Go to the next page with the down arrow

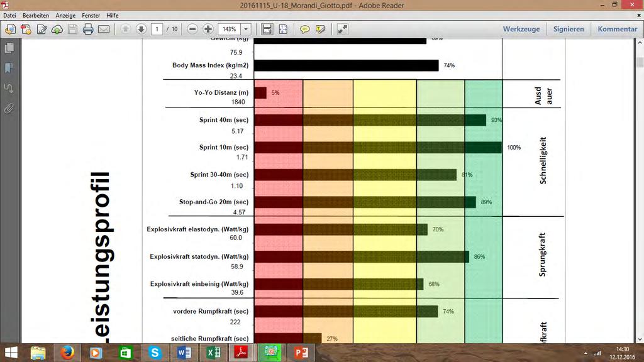[141, 29]
